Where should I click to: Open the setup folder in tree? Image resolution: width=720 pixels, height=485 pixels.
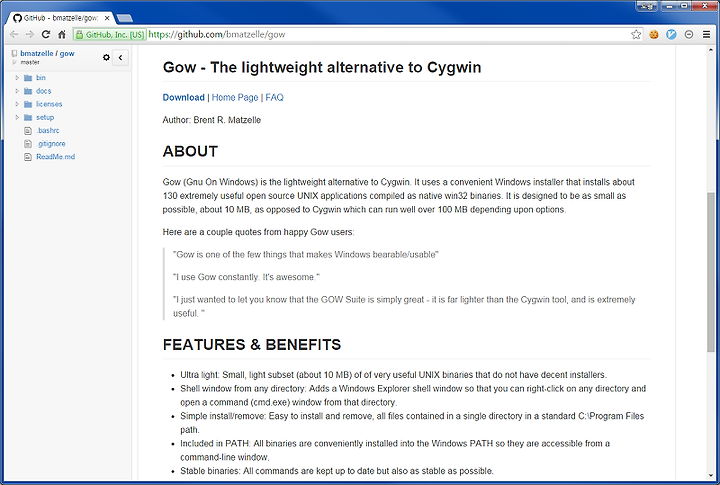click(x=45, y=118)
